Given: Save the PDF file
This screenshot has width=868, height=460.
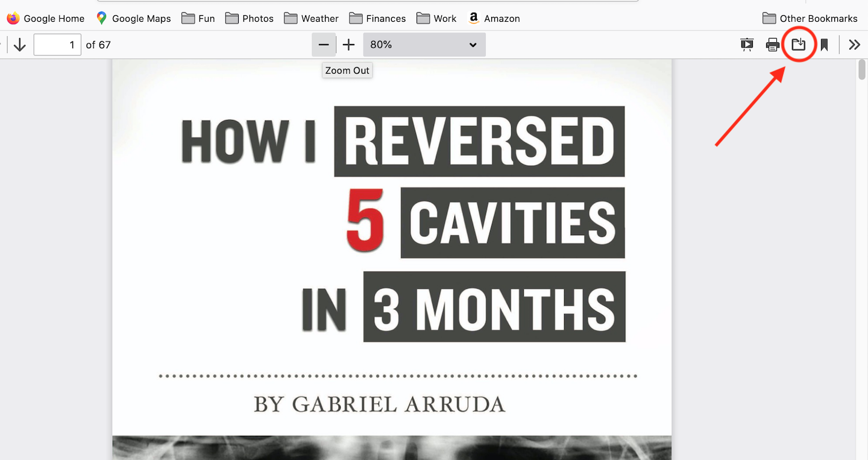Looking at the screenshot, I should pos(799,44).
